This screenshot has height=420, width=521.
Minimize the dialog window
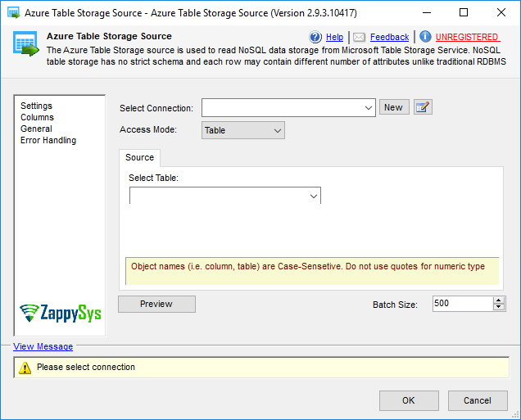[427, 12]
